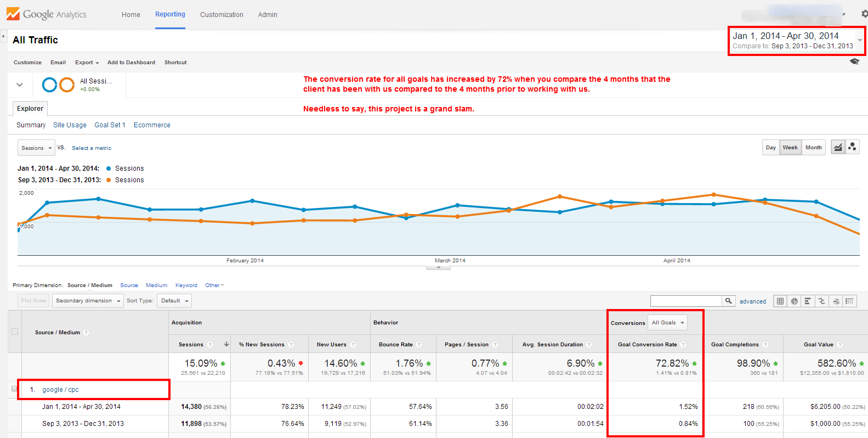
Task: Click the graduation cap education icon
Action: pyautogui.click(x=854, y=61)
